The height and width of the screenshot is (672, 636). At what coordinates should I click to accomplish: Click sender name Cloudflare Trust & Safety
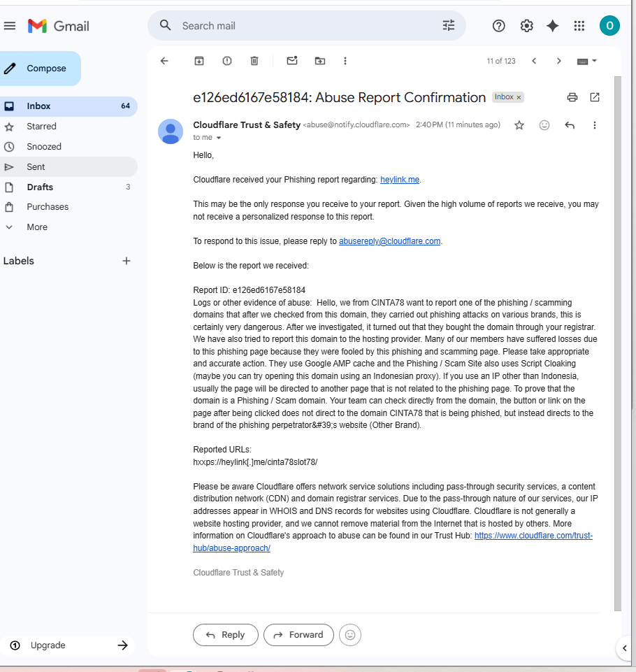[247, 124]
